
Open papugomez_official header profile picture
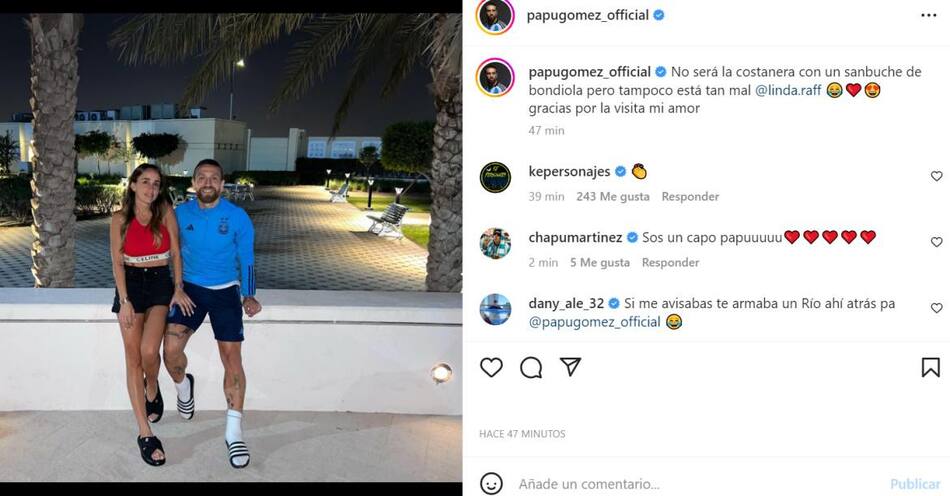pos(495,16)
